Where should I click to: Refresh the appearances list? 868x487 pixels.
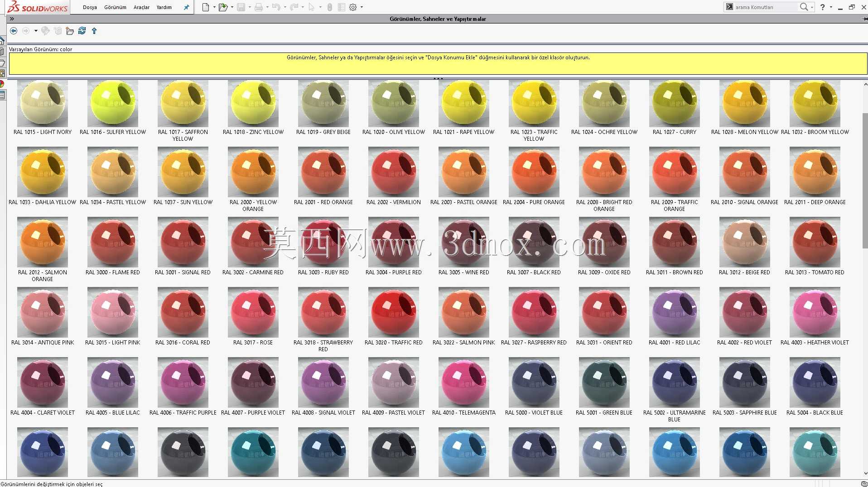pyautogui.click(x=82, y=31)
